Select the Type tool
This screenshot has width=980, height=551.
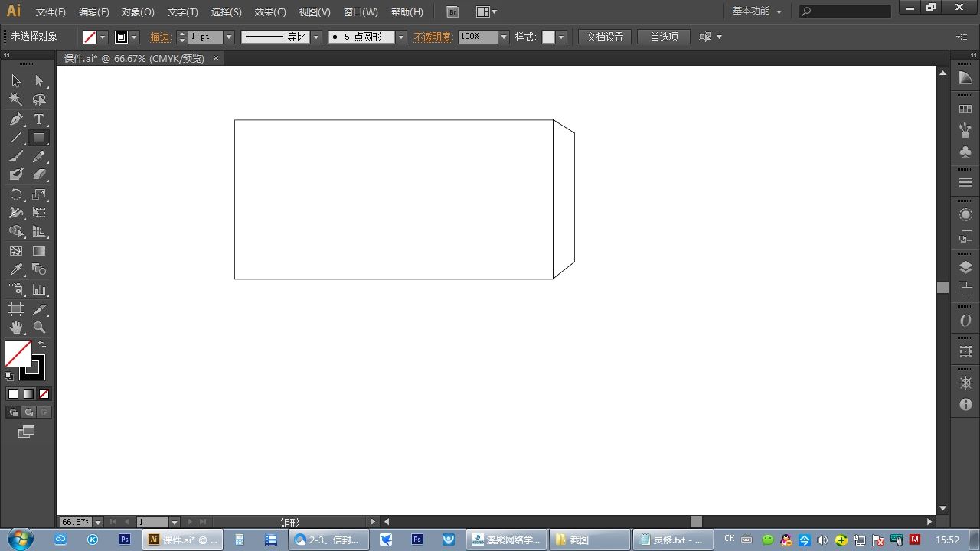pos(39,119)
